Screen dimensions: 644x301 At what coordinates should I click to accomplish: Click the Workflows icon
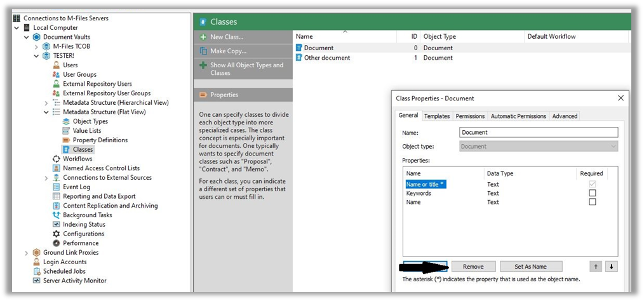pyautogui.click(x=57, y=159)
